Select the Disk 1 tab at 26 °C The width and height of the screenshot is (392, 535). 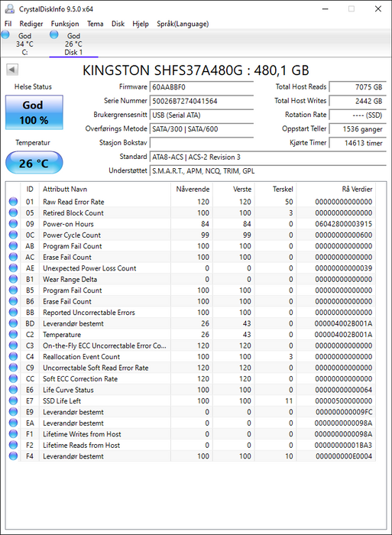[x=73, y=44]
